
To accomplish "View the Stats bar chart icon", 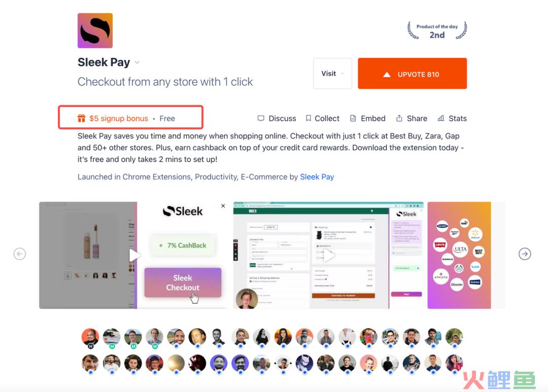I will 441,119.
